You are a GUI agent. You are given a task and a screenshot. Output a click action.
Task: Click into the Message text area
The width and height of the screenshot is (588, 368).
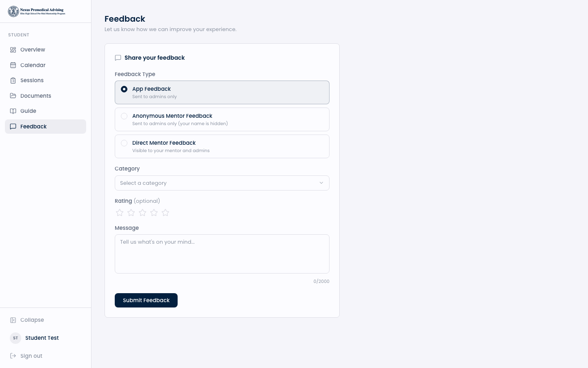222,254
